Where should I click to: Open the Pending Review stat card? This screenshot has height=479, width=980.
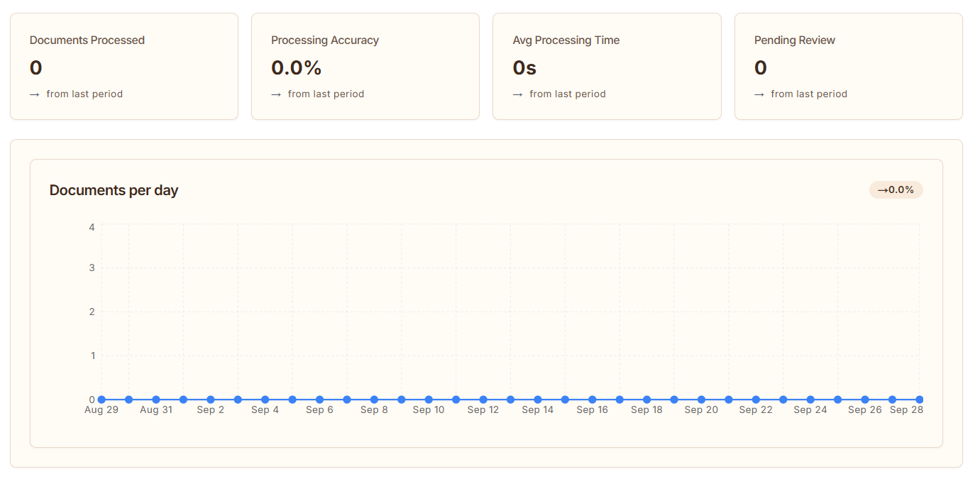(848, 66)
